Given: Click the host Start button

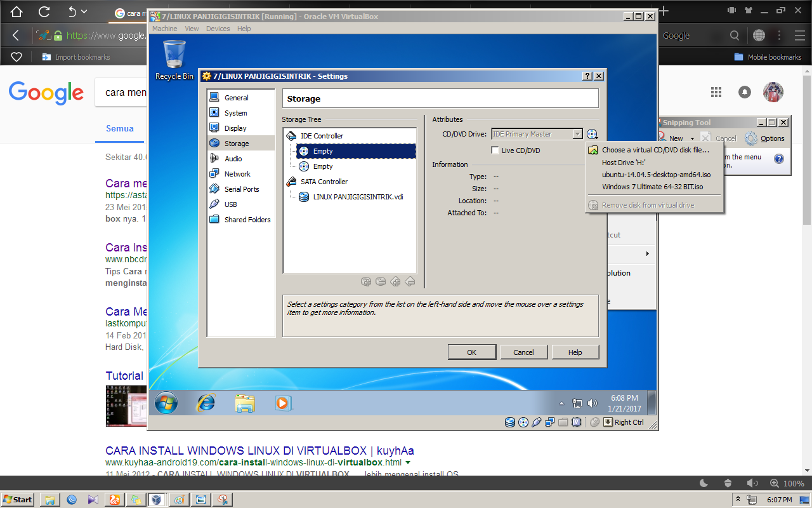Looking at the screenshot, I should pyautogui.click(x=17, y=500).
